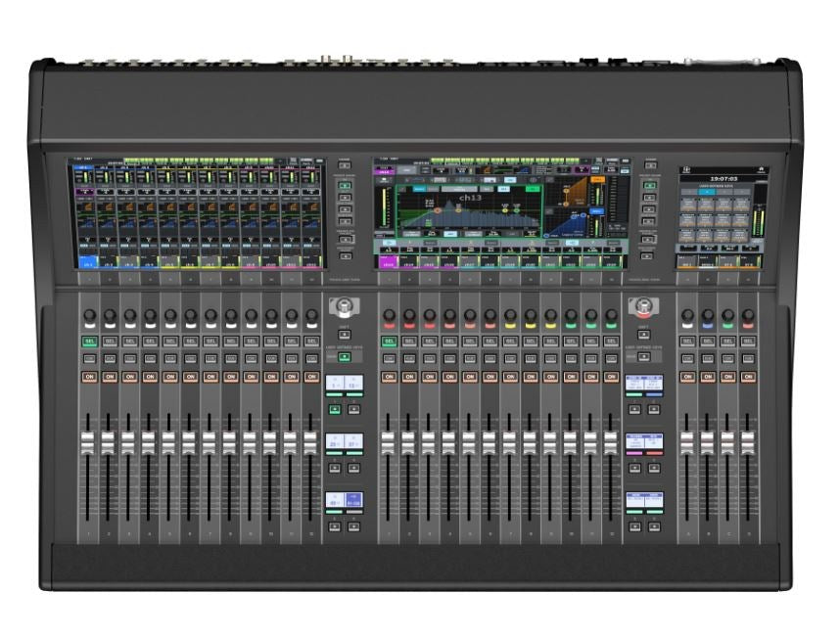
Task: Click the SHIFT key under the right Touch and Turn knob
Action: [x=643, y=335]
